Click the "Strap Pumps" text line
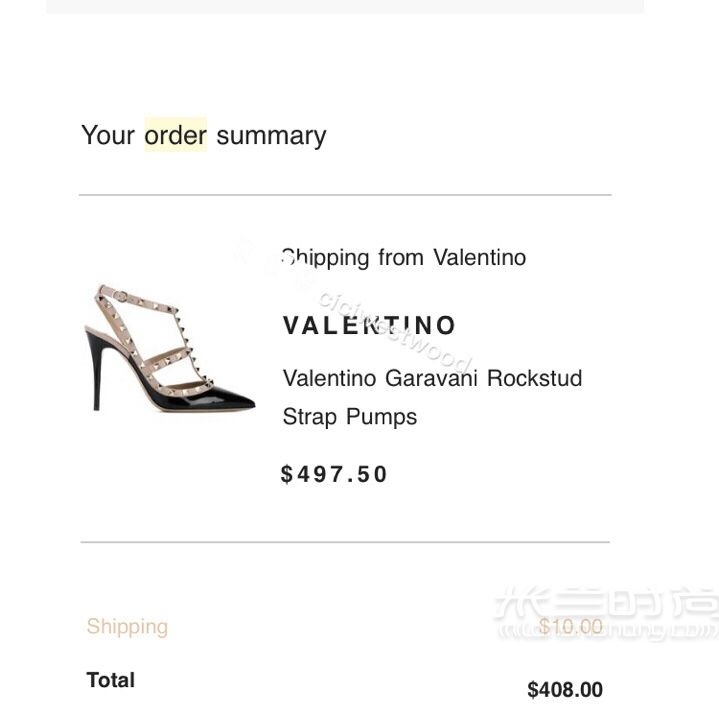The height and width of the screenshot is (720, 719). coord(349,417)
